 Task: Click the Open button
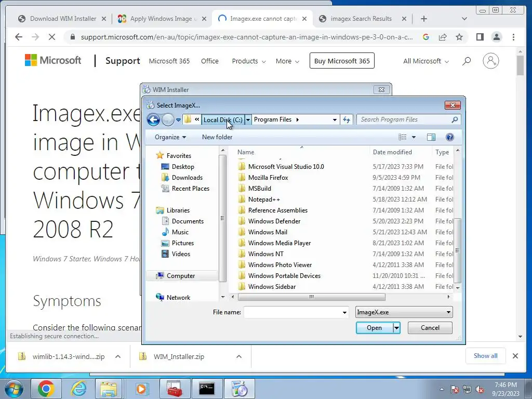point(374,328)
